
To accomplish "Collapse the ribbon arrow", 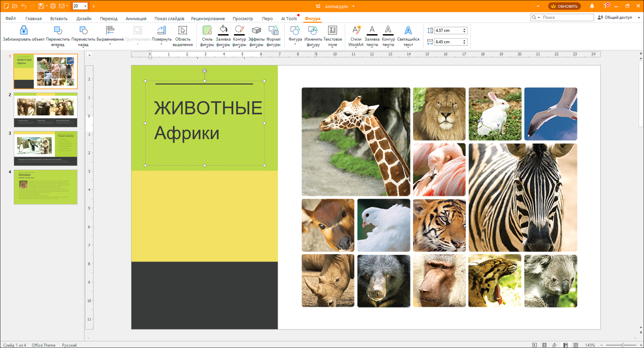I will (x=639, y=17).
